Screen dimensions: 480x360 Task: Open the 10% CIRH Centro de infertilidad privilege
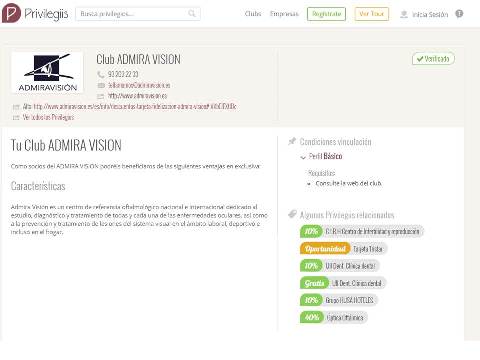click(x=362, y=231)
